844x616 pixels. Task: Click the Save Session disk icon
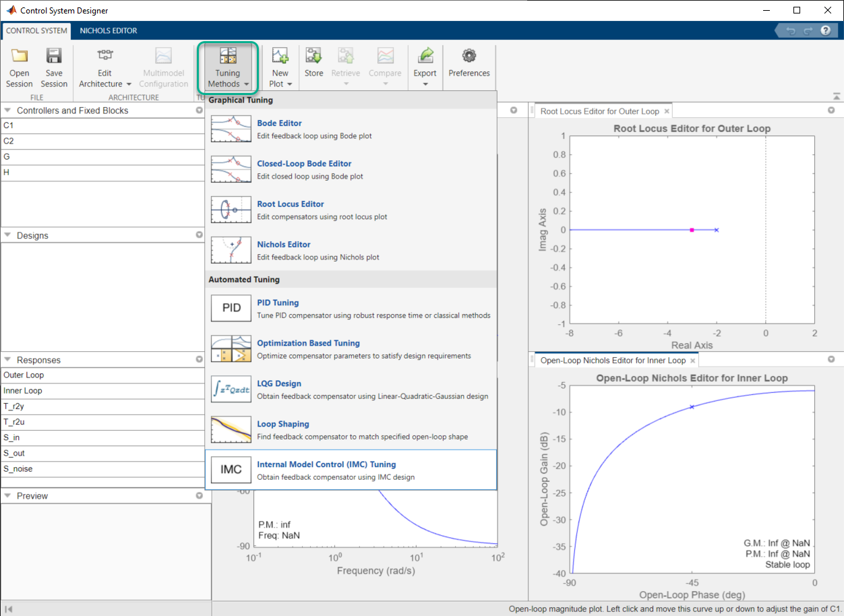pos(54,57)
